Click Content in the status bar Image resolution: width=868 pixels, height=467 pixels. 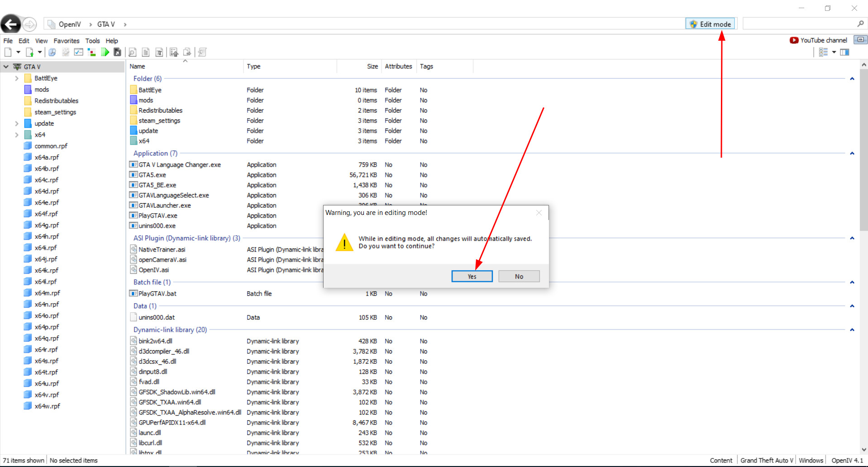[721, 461]
